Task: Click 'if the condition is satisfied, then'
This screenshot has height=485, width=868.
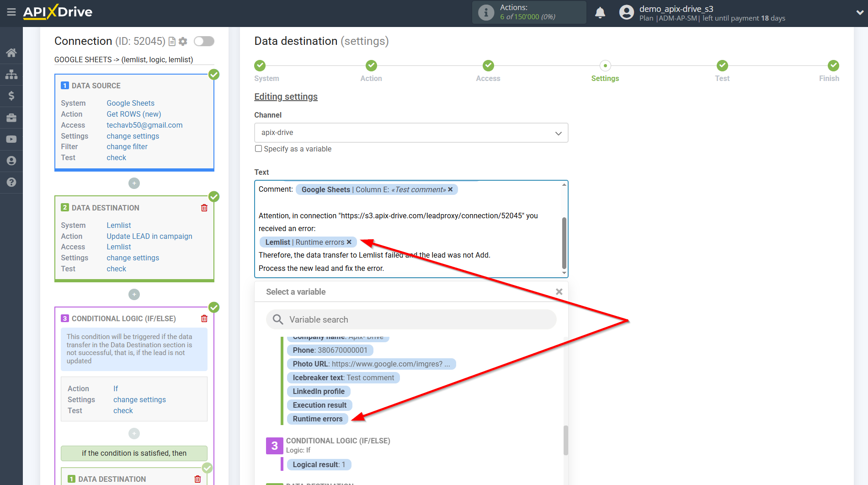Action: click(134, 453)
